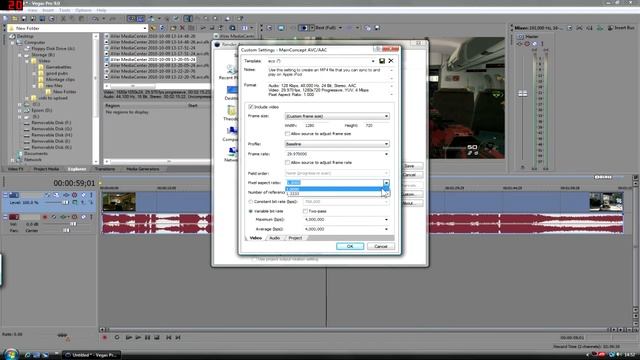Image resolution: width=640 pixels, height=360 pixels.
Task: Adjust the video track Level slider
Action: point(65,202)
